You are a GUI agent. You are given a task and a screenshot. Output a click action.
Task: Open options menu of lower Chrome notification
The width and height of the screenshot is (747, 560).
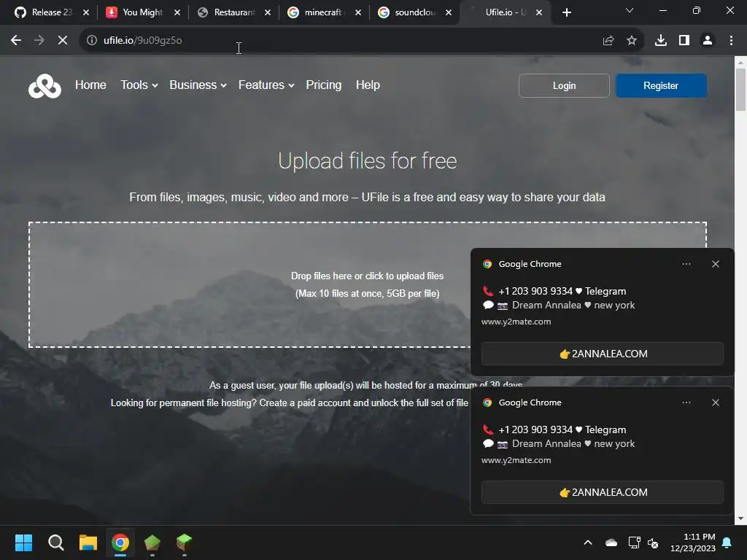point(686,402)
